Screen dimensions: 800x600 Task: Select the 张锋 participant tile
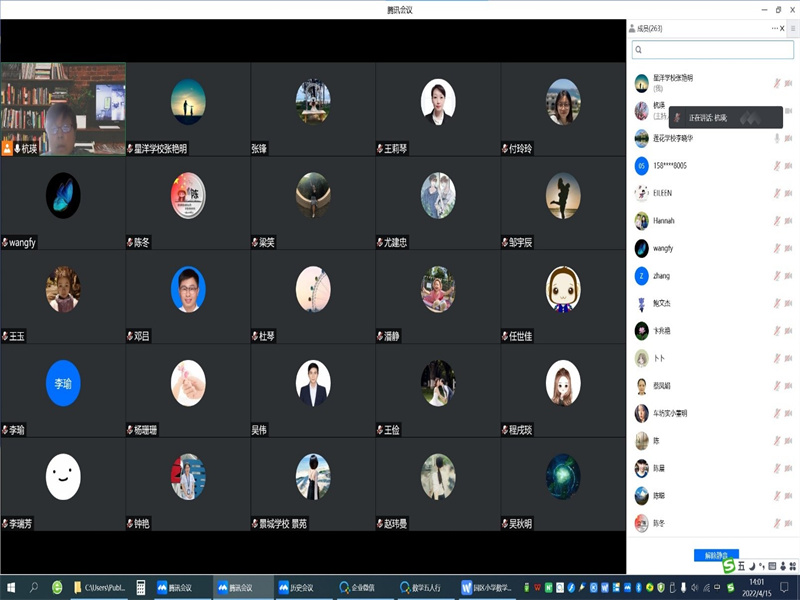click(313, 109)
